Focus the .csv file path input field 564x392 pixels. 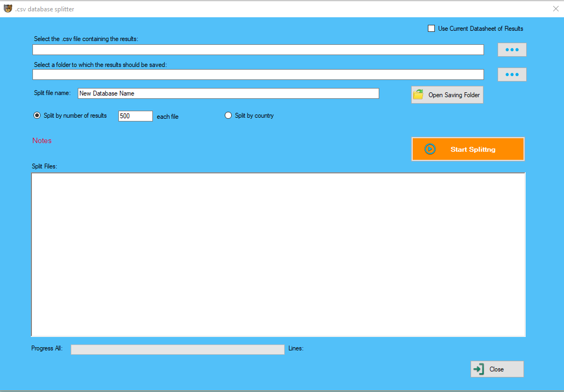258,50
